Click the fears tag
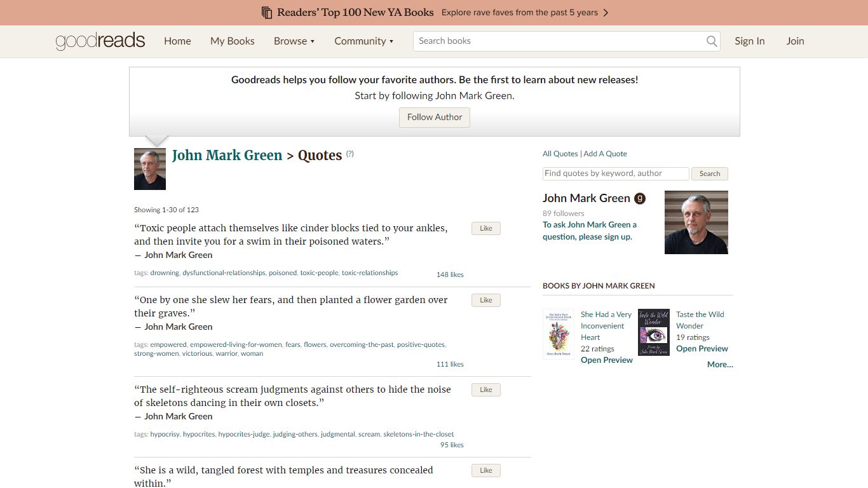This screenshot has width=868, height=488. (x=293, y=344)
